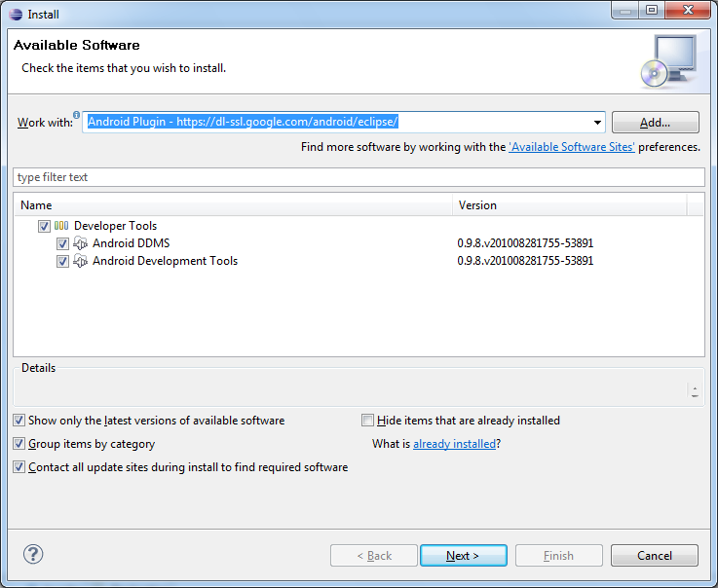Open the Work with dropdown arrow
Screen dimensions: 718x588
(597, 123)
